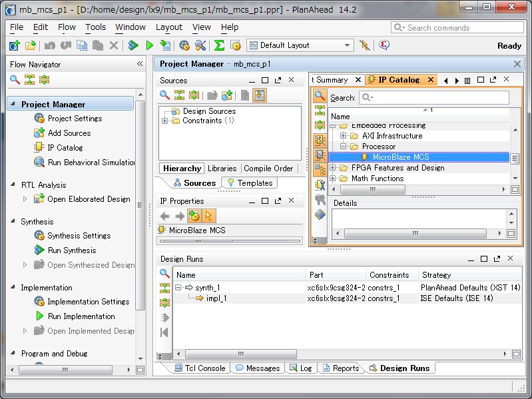Open the File menu
532x399 pixels.
(x=17, y=27)
